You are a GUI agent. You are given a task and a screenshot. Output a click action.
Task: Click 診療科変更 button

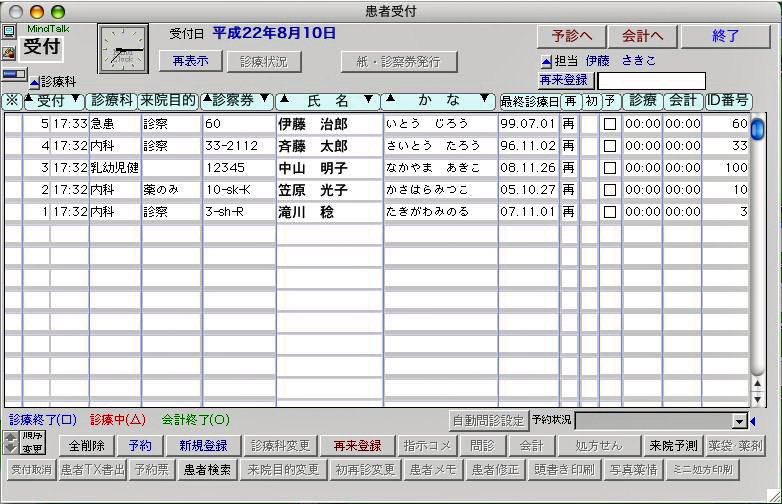click(x=280, y=446)
